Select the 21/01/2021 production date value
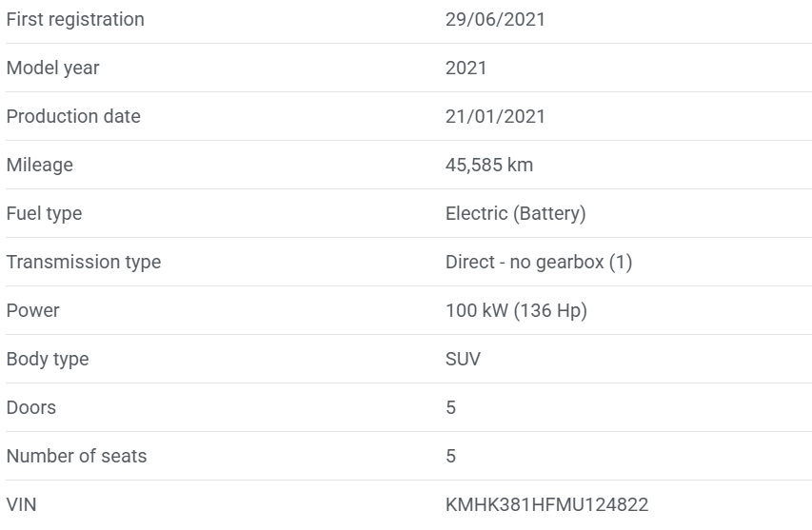 495,116
